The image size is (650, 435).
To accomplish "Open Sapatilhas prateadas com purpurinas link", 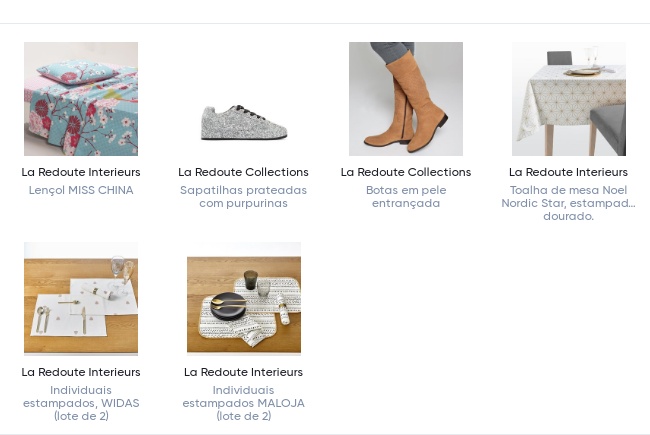I will coord(244,196).
